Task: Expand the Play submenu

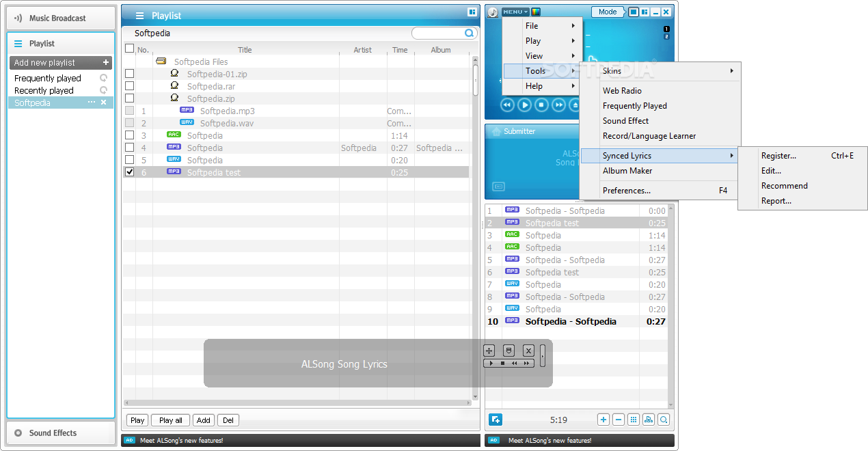Action: tap(542, 41)
